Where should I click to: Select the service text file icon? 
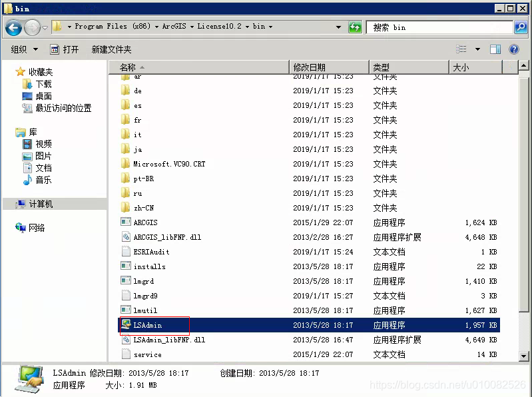[126, 354]
